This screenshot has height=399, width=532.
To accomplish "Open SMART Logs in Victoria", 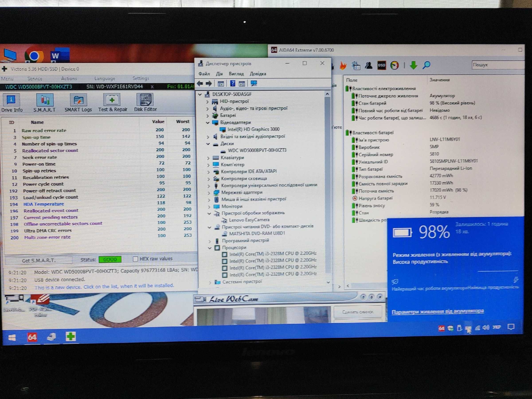I will coord(78,103).
